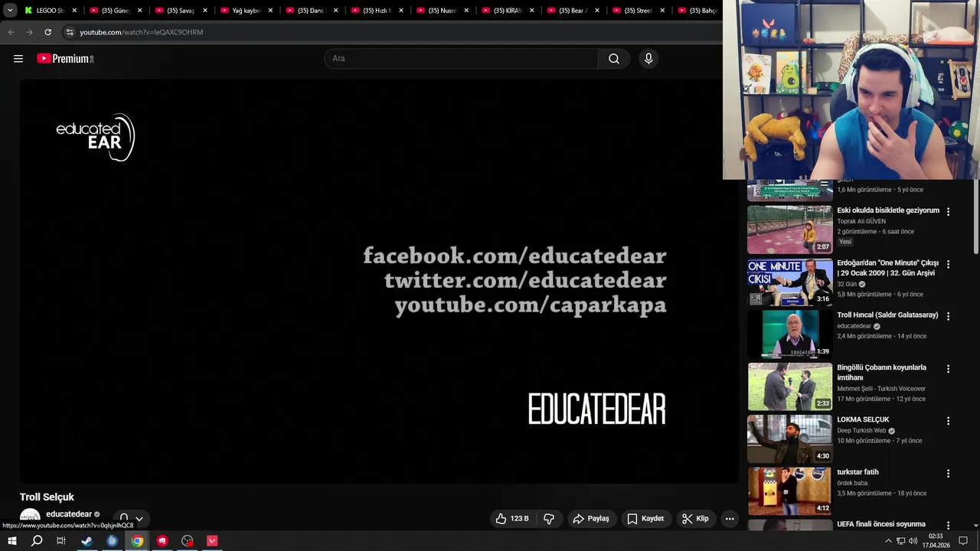
Task: Switch to the (35) Bear tab
Action: point(573,11)
